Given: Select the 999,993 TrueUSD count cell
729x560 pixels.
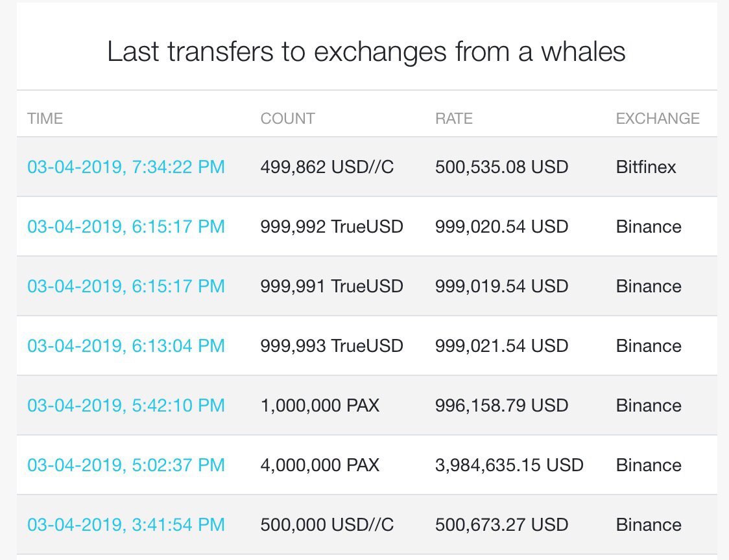Looking at the screenshot, I should pos(331,345).
